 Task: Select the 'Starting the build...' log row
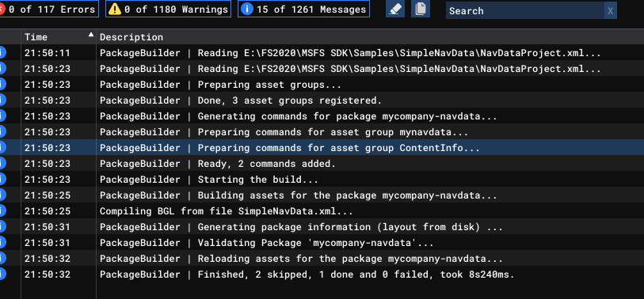pos(322,180)
